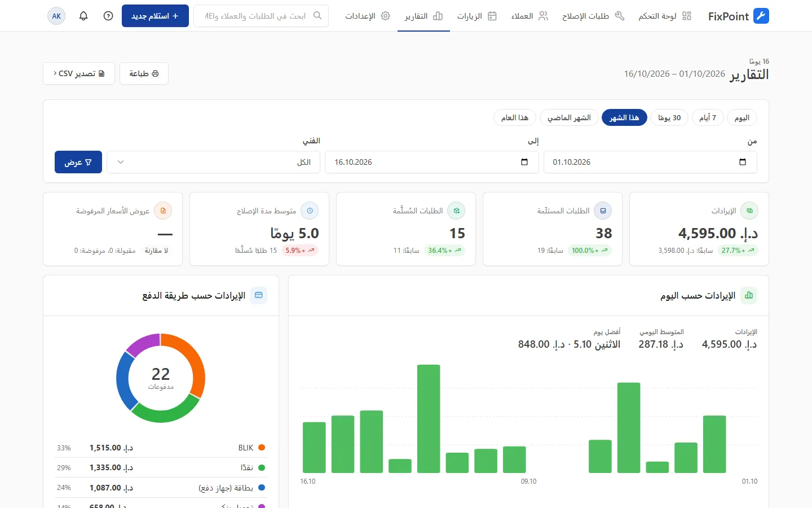Viewport: 812px width, 508px height.
Task: Click the revenue by payment method icon
Action: [x=259, y=295]
